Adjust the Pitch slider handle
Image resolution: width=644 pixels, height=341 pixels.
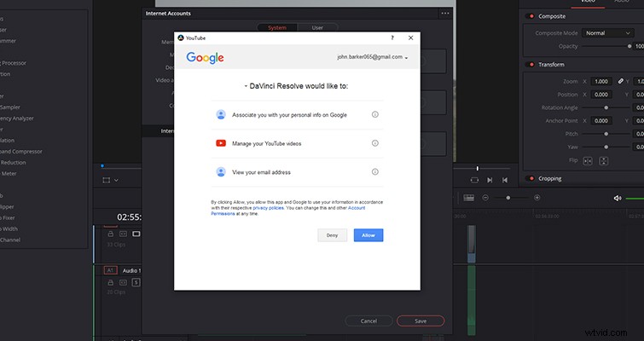click(x=606, y=134)
